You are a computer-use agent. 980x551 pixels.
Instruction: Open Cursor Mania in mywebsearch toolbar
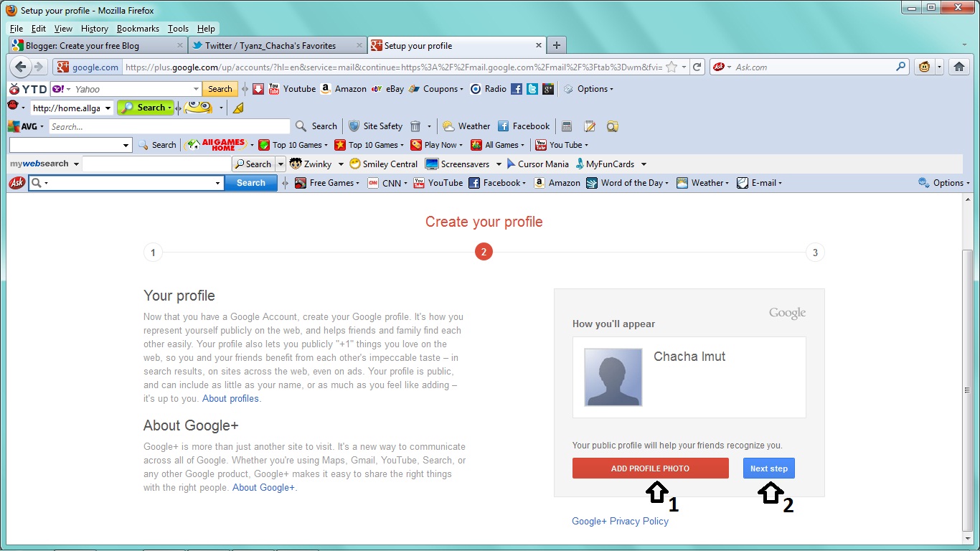(537, 164)
